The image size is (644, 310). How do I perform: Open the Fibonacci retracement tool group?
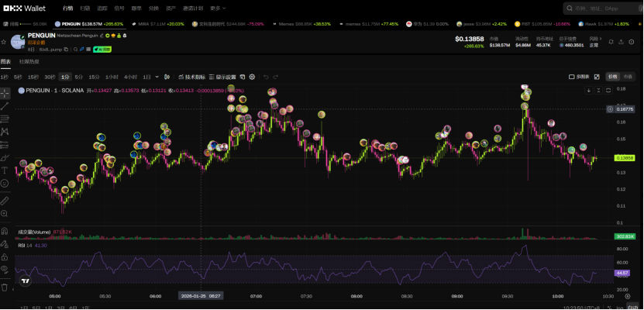pyautogui.click(x=5, y=119)
